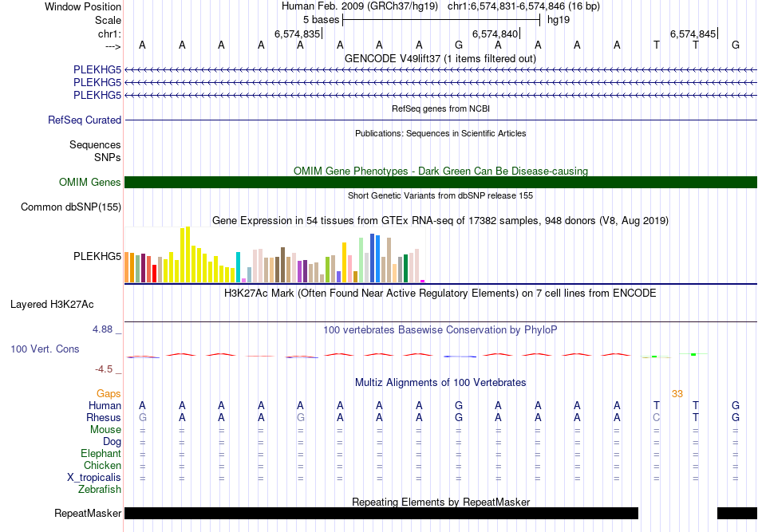The width and height of the screenshot is (758, 532).
Task: Click position marker 6,574,845
Action: click(693, 33)
